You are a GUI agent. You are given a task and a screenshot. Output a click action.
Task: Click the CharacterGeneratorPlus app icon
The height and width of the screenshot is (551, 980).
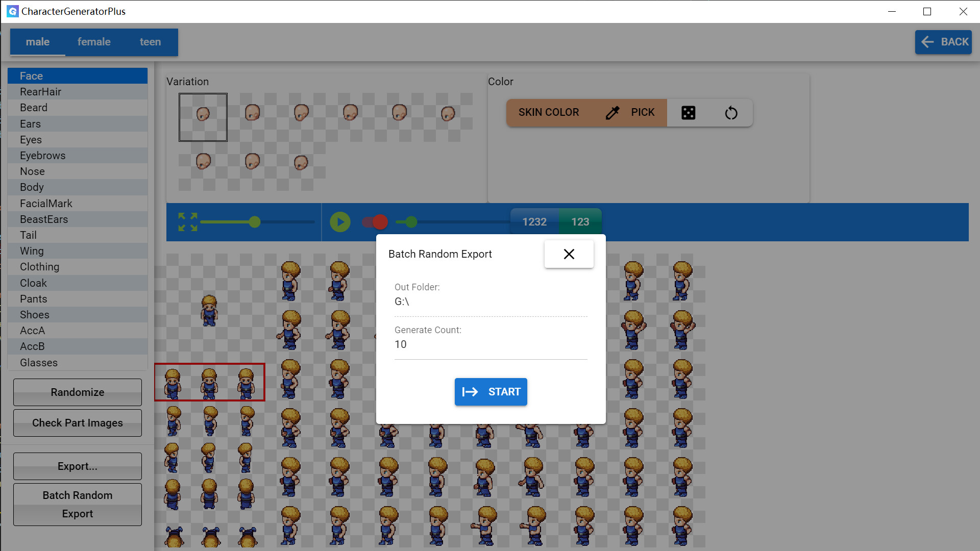coord(12,11)
